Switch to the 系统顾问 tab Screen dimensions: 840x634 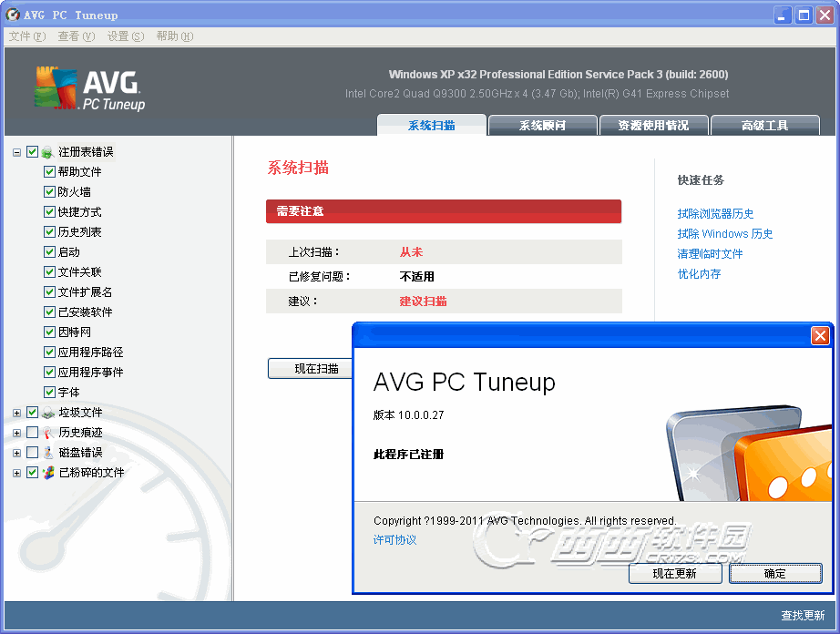[542, 126]
